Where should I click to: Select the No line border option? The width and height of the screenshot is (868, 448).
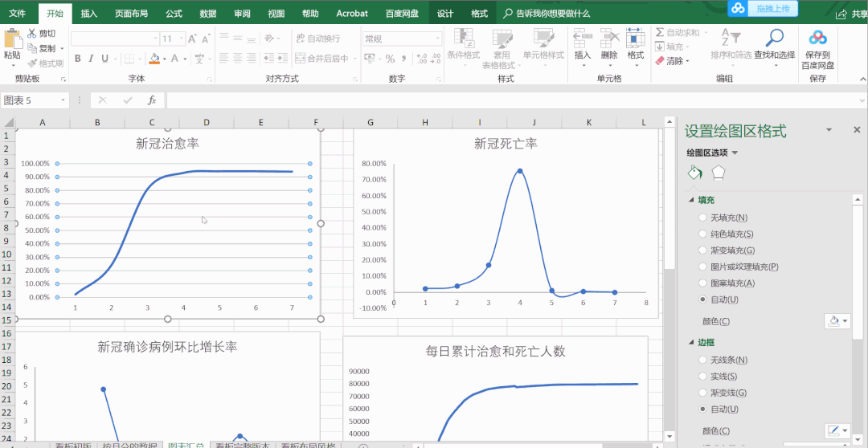(702, 360)
